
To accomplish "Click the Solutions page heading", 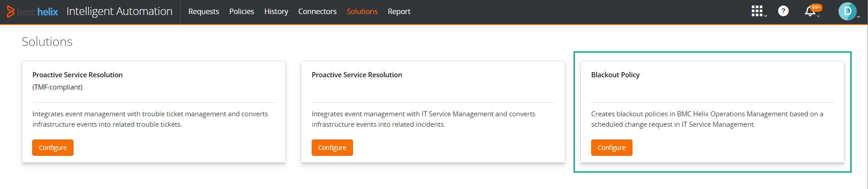I will [47, 42].
